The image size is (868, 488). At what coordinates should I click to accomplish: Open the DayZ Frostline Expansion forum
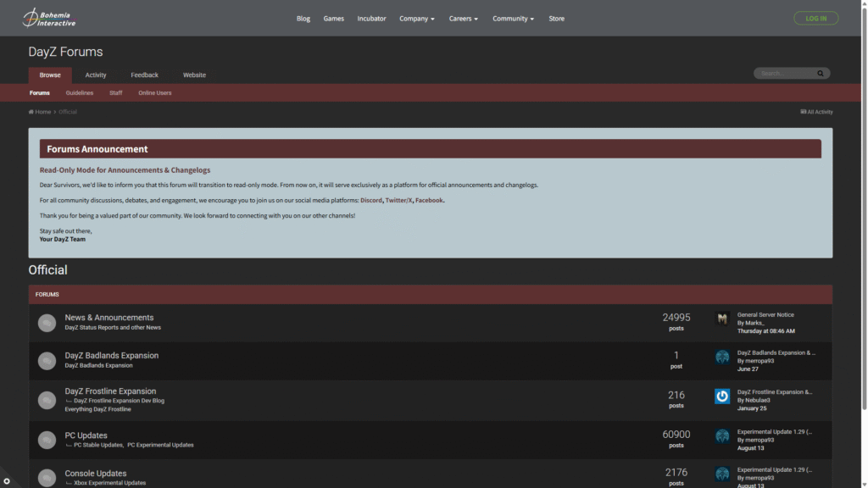pyautogui.click(x=110, y=391)
